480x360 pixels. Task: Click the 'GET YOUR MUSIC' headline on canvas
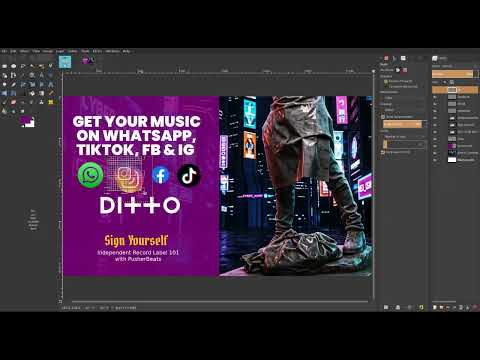[136, 121]
